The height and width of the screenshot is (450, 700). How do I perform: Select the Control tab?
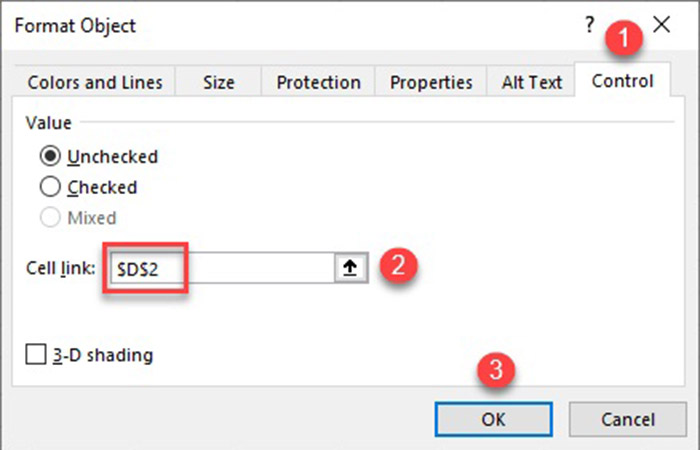coord(622,81)
